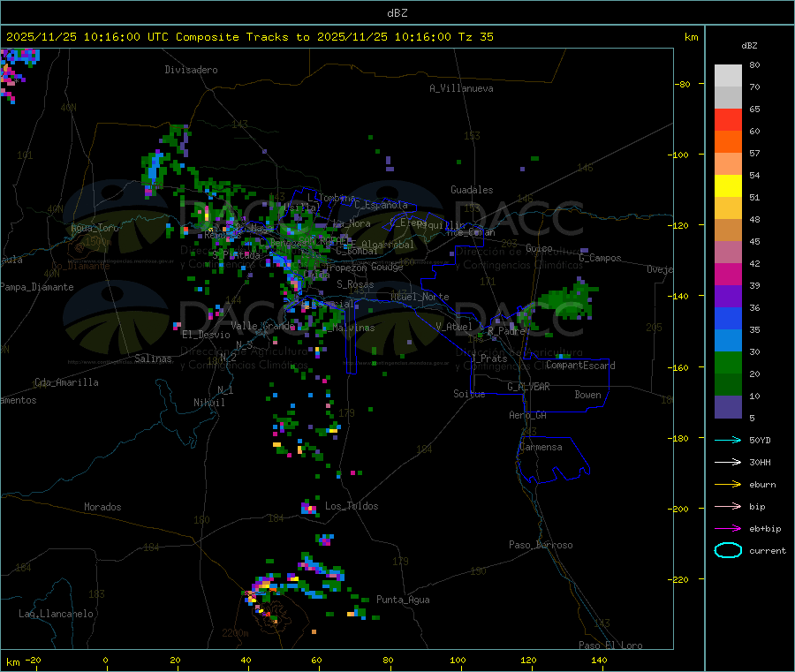Viewport: 795px width, 672px height.
Task: Click the 'dBZ' heading above the color scale
Action: tap(749, 46)
